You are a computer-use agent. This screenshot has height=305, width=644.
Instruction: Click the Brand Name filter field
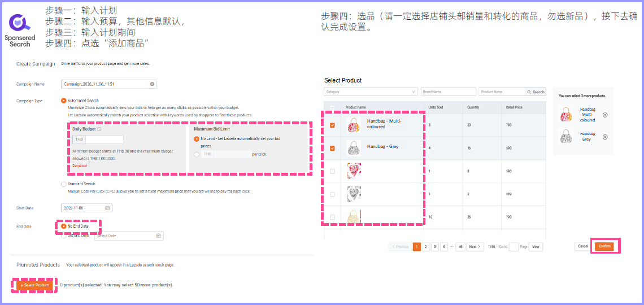click(448, 92)
